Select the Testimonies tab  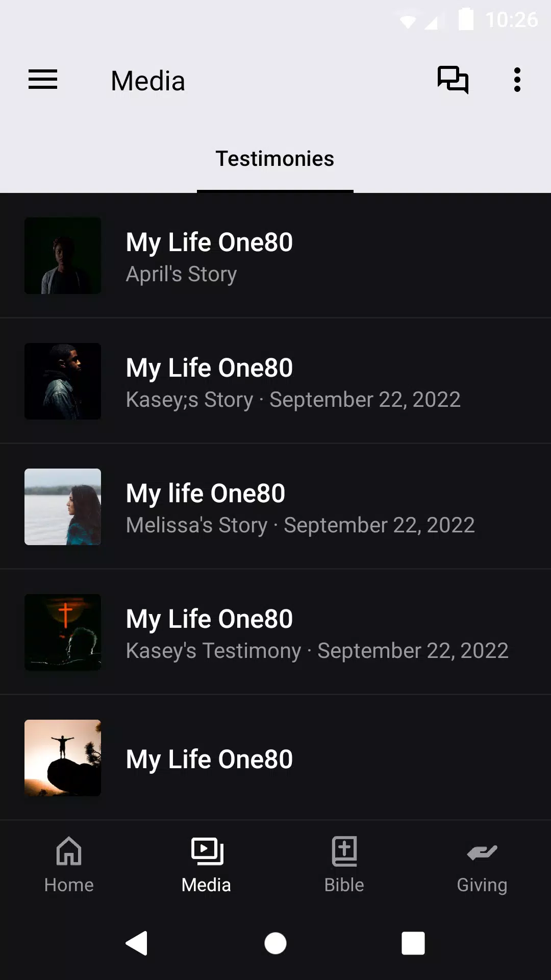[275, 159]
